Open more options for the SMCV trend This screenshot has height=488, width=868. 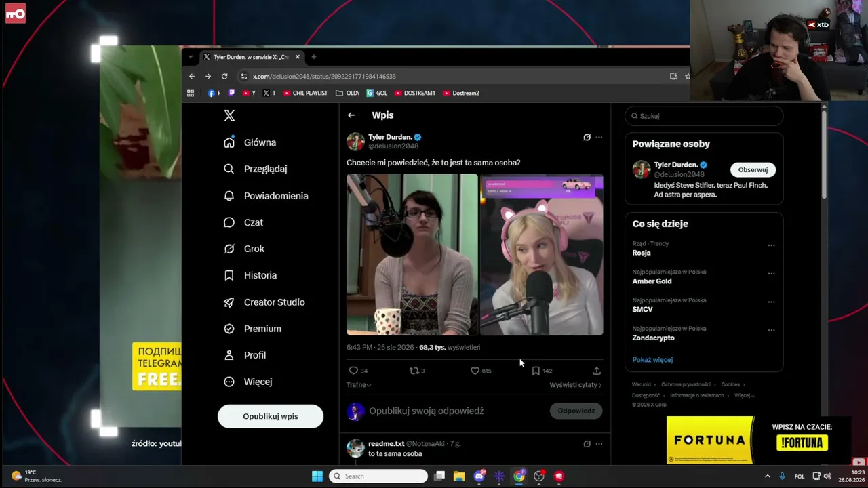coord(771,302)
